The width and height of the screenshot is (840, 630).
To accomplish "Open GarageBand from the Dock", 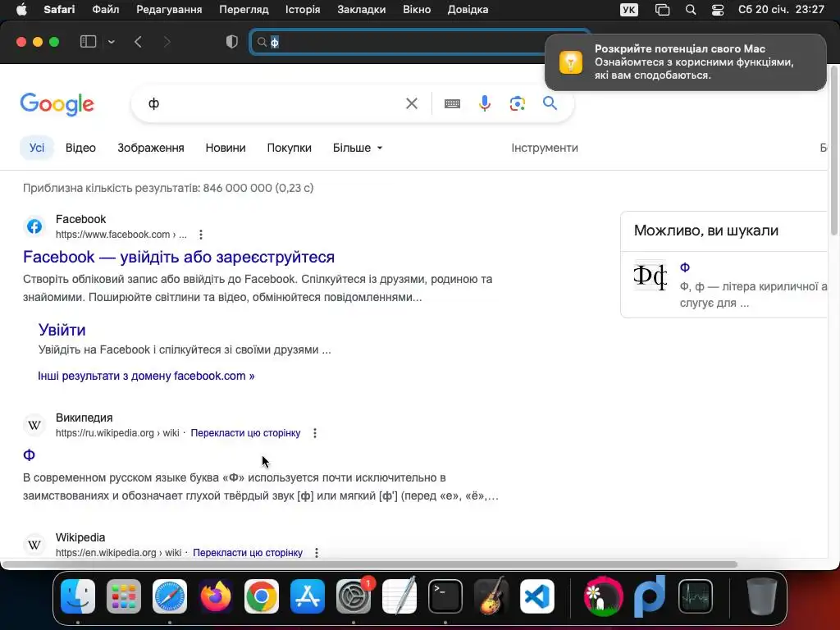I will [491, 596].
